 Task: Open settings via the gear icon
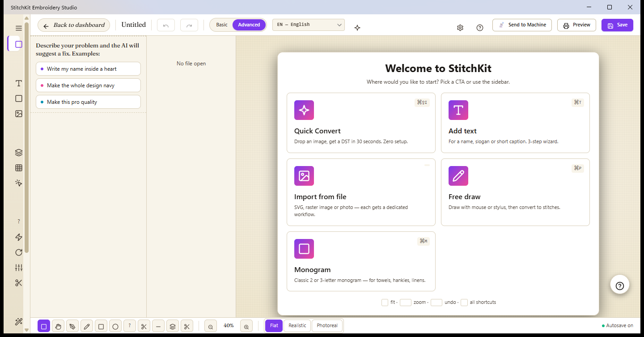tap(460, 28)
